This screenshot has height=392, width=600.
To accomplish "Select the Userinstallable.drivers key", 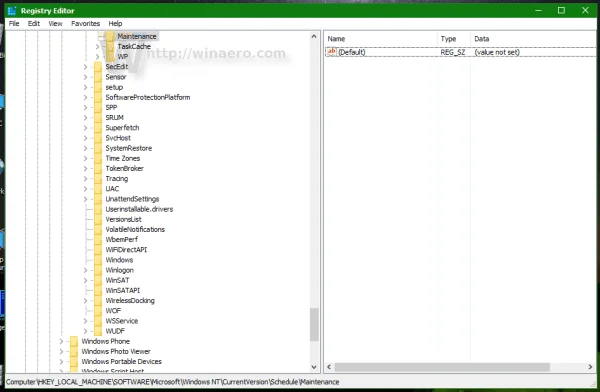I will 139,209.
